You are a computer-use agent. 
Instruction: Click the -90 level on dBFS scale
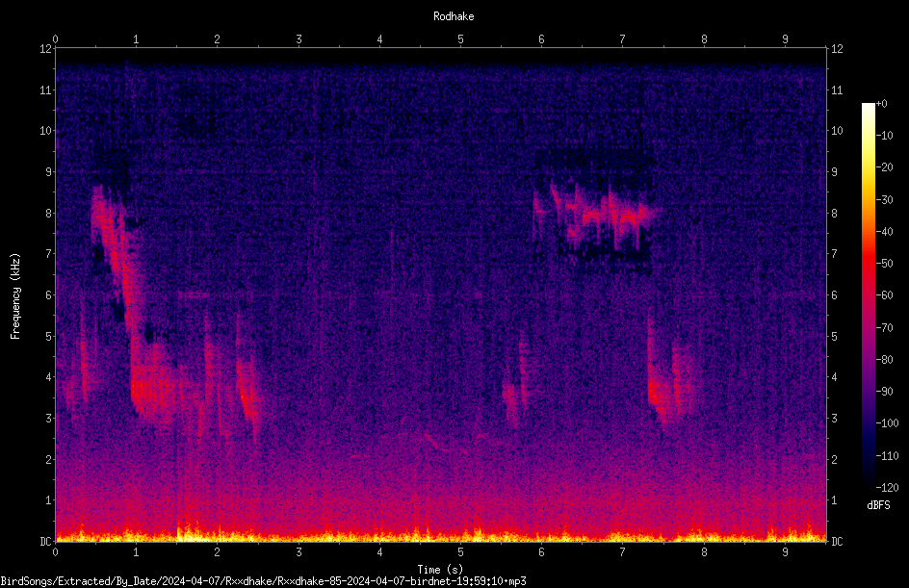coord(884,391)
